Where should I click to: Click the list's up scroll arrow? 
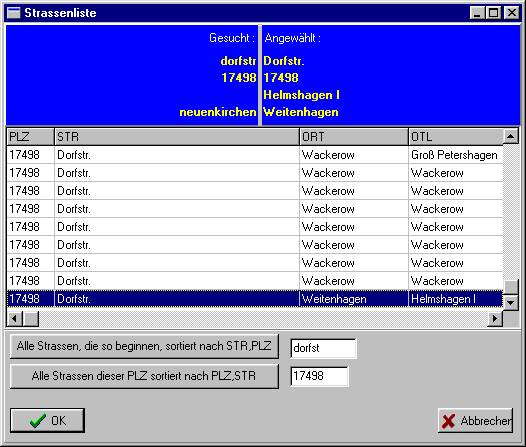click(x=511, y=136)
